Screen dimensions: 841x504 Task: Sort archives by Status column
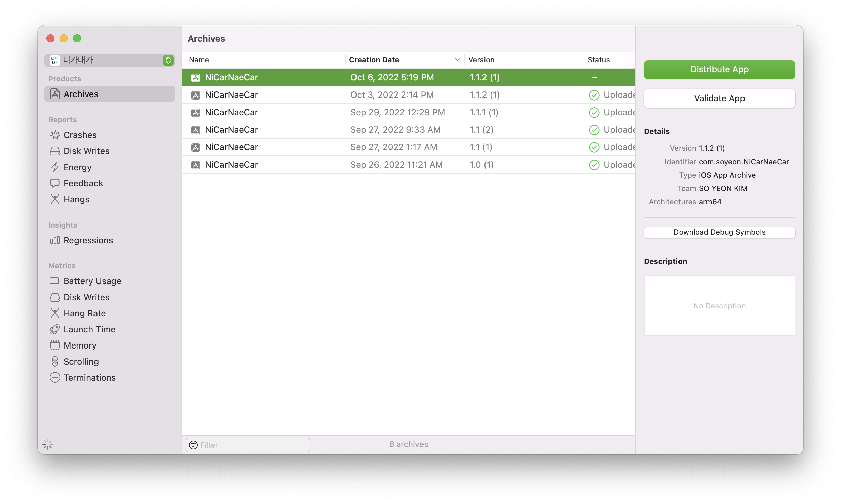click(610, 60)
